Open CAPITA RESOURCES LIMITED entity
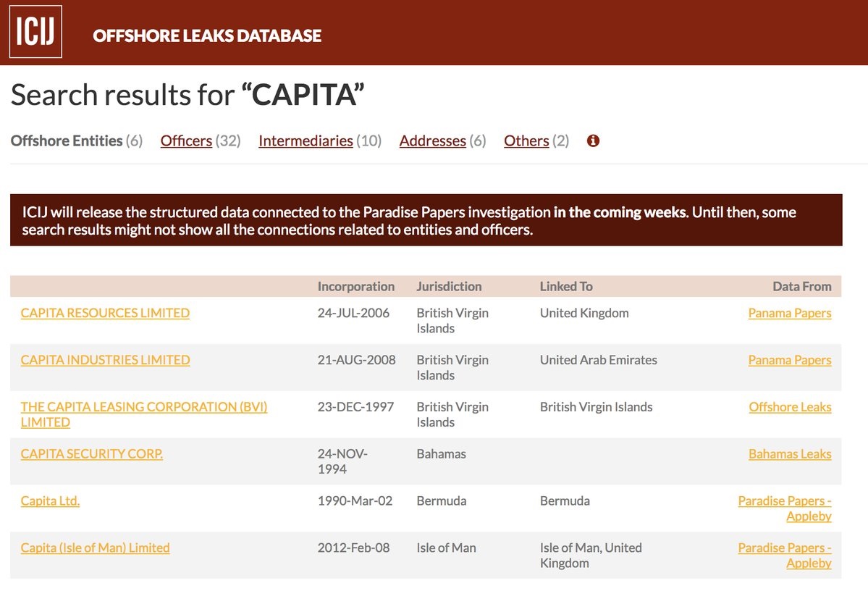The width and height of the screenshot is (868, 591). pyautogui.click(x=105, y=313)
